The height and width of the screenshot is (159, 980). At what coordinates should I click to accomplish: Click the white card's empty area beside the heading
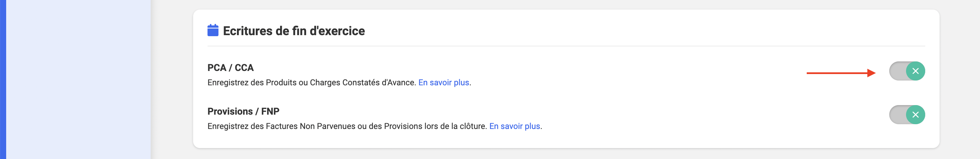(x=647, y=30)
